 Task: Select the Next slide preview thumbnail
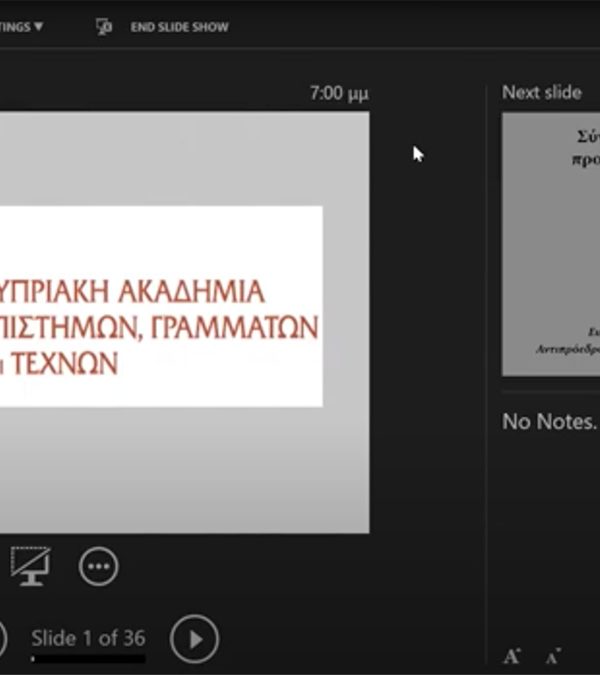(551, 244)
